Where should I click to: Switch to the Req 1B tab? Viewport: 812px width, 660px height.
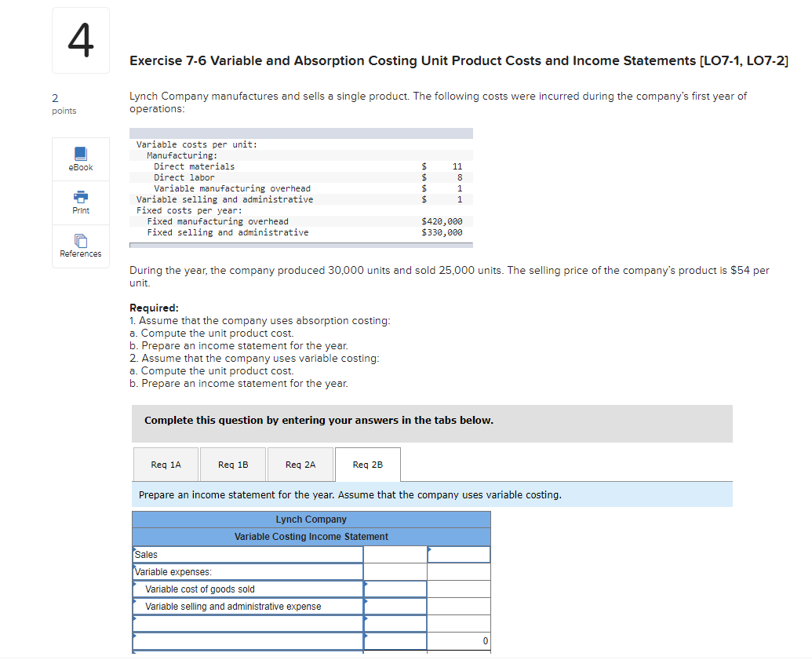click(x=233, y=464)
